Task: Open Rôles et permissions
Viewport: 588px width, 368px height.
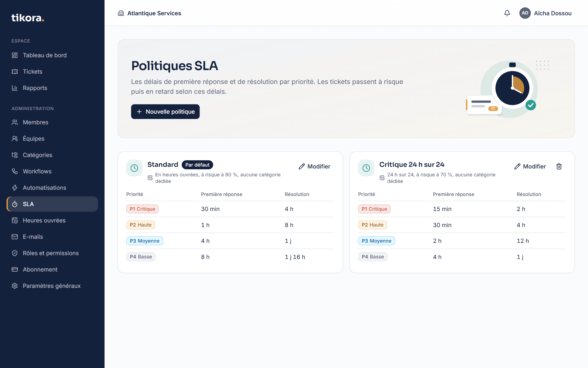Action: (52, 253)
